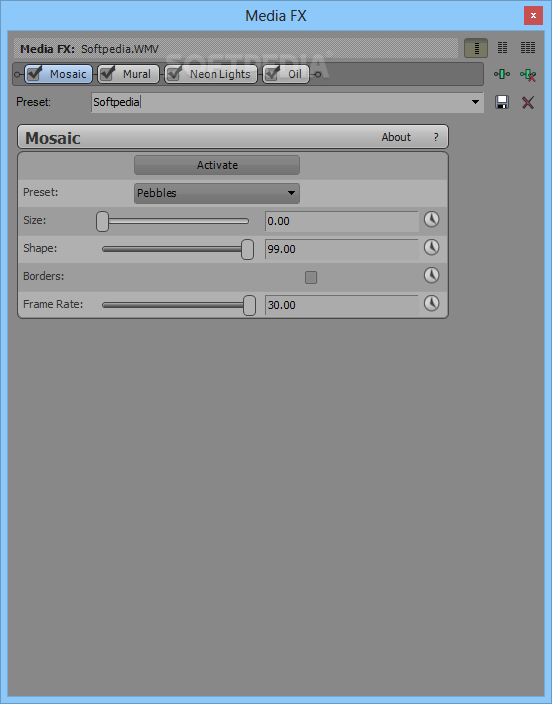Remove selected plug-in from chain icon
Image resolution: width=552 pixels, height=704 pixels.
pyautogui.click(x=528, y=75)
